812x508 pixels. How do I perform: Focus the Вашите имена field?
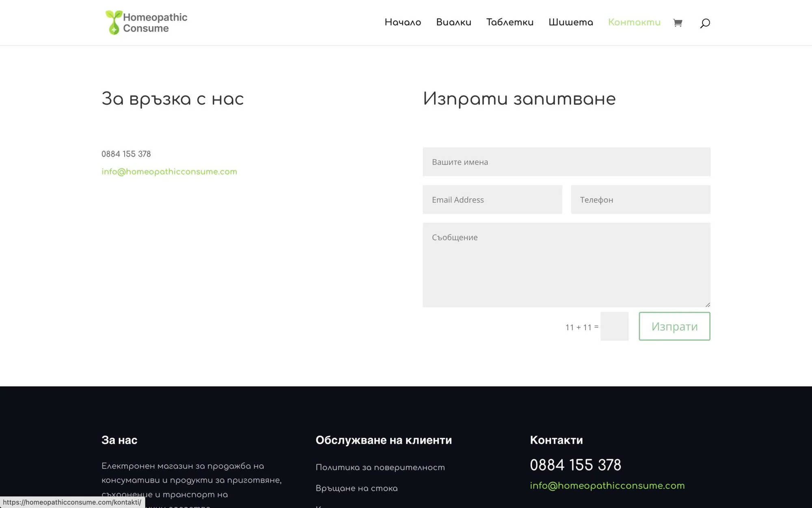[x=566, y=162]
